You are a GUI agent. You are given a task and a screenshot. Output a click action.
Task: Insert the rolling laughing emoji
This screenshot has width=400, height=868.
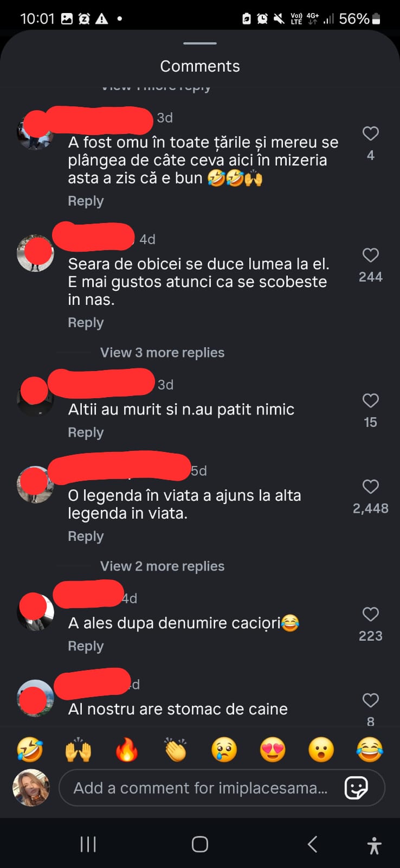point(30,750)
